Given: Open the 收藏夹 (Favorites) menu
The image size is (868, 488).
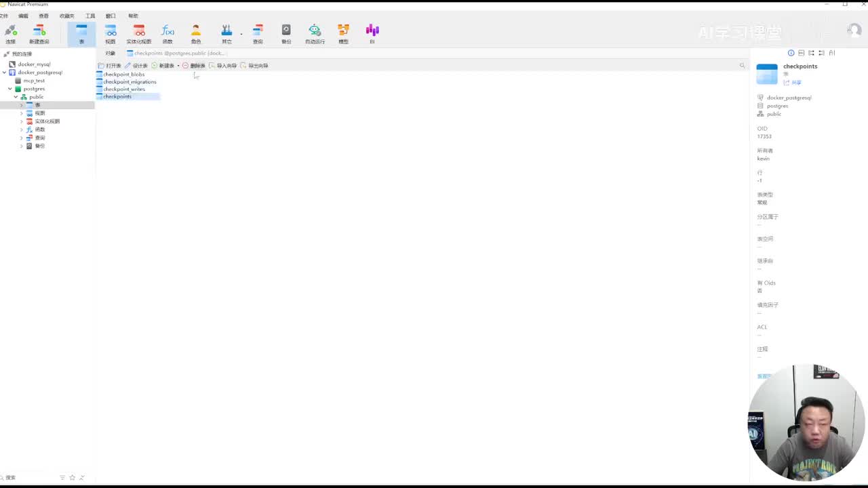Looking at the screenshot, I should coord(66,16).
